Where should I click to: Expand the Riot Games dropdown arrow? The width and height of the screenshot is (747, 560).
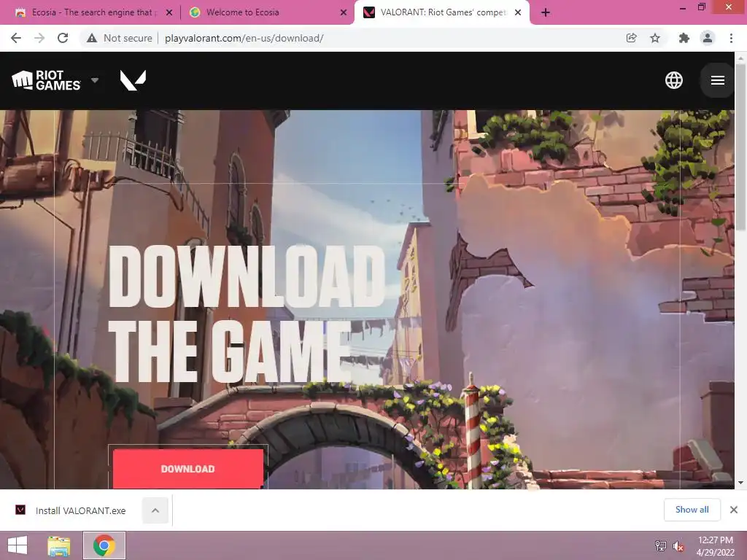tap(95, 80)
